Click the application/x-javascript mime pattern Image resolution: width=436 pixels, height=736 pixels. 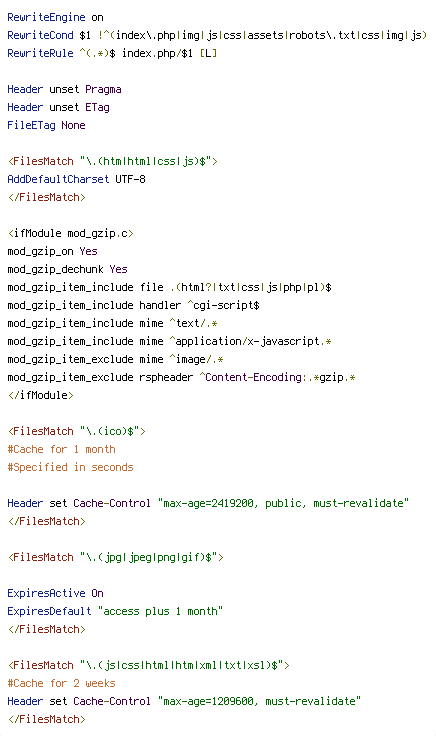coord(251,341)
